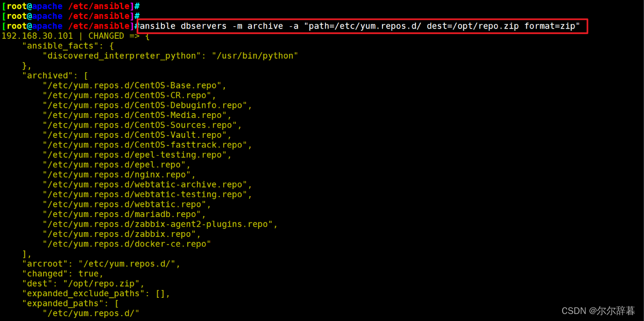Select CentOS-fasttrack.repo path line
Screen dimensions: 644x321
147,145
